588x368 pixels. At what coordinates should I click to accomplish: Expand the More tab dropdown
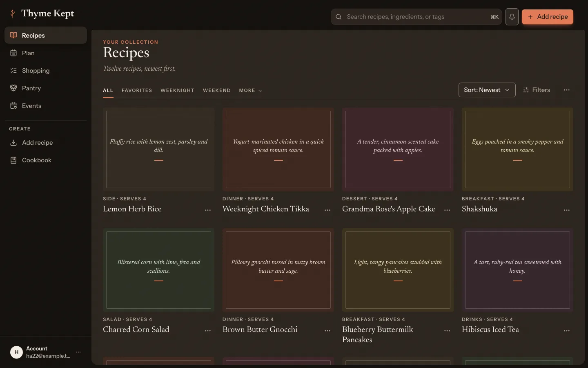pos(250,90)
